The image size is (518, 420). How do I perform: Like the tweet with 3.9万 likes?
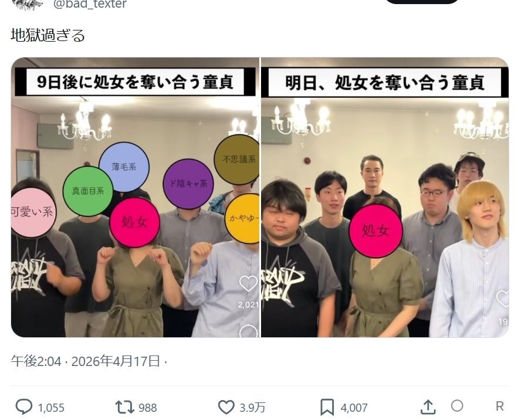click(x=226, y=407)
